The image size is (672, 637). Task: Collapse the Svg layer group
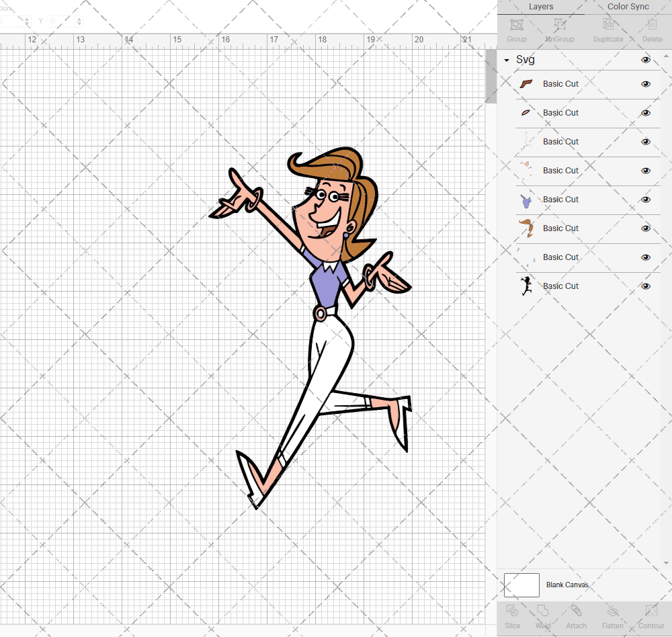pyautogui.click(x=507, y=60)
